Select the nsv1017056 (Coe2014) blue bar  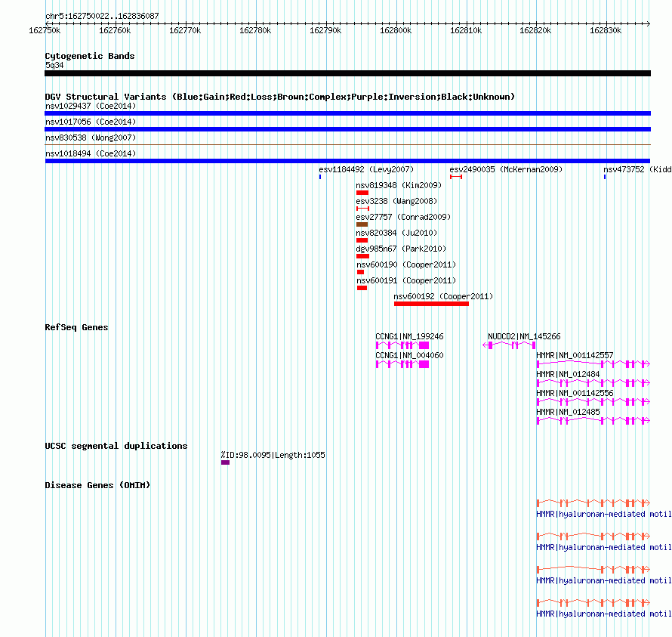click(347, 129)
